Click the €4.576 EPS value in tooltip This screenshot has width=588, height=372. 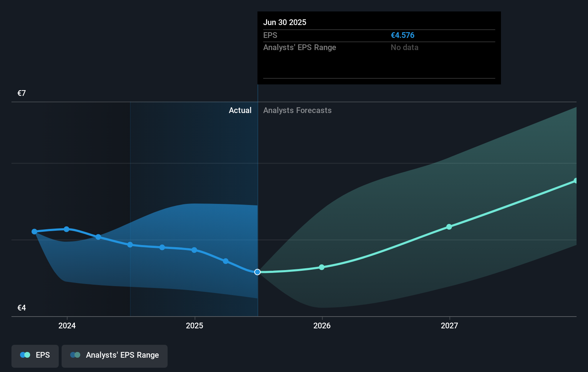403,35
